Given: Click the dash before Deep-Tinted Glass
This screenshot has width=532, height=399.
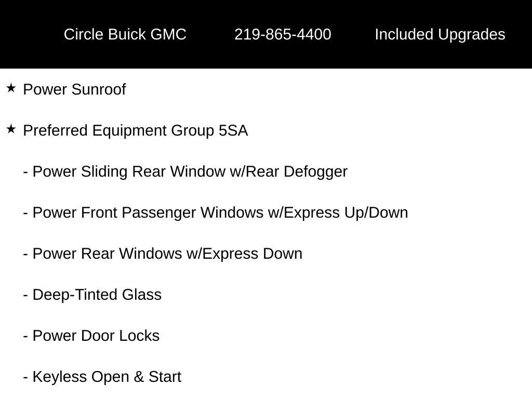Looking at the screenshot, I should (25, 295).
